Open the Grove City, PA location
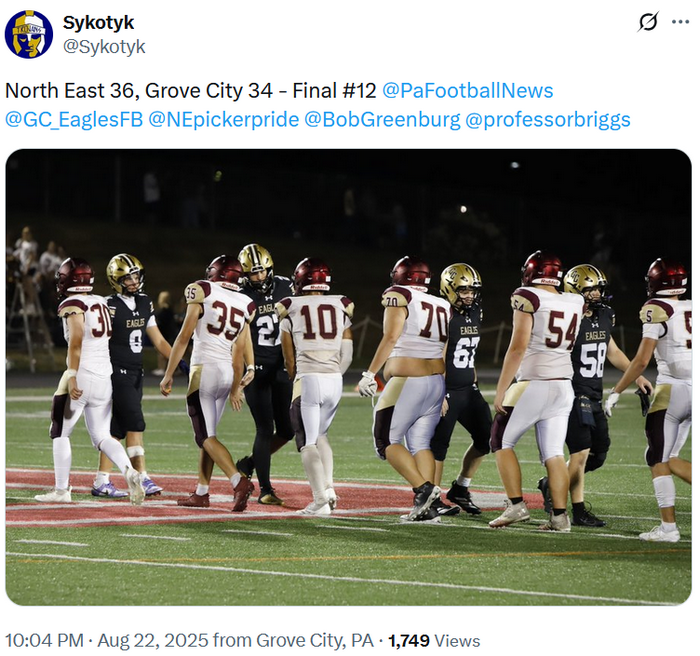The width and height of the screenshot is (700, 656). click(315, 640)
